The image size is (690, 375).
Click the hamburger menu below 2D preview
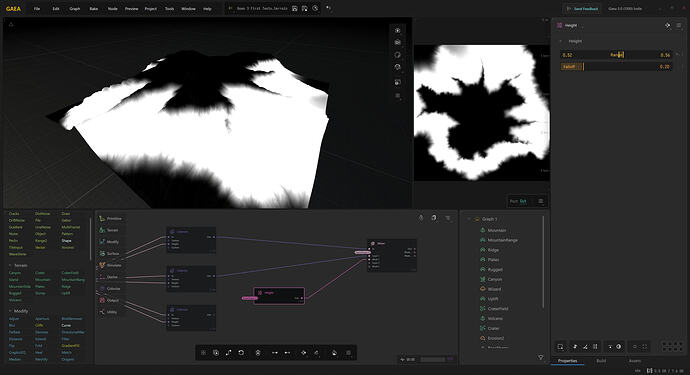click(x=541, y=201)
